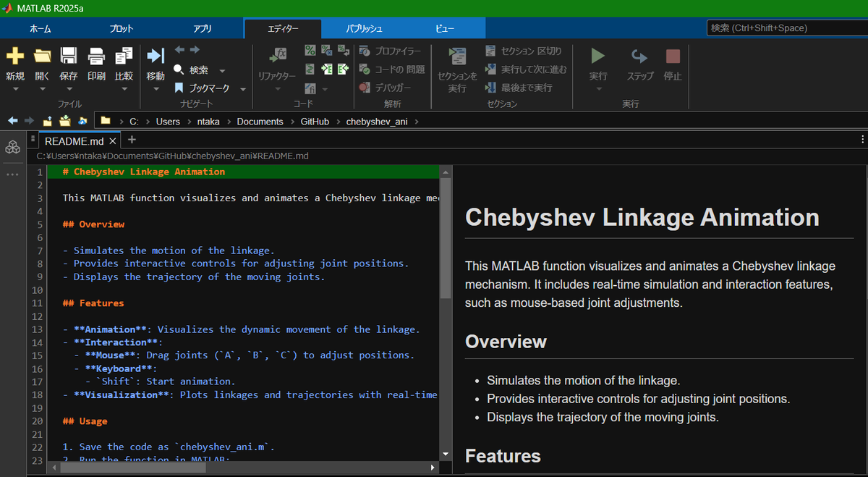Switch to the アプリ tab

(203, 28)
